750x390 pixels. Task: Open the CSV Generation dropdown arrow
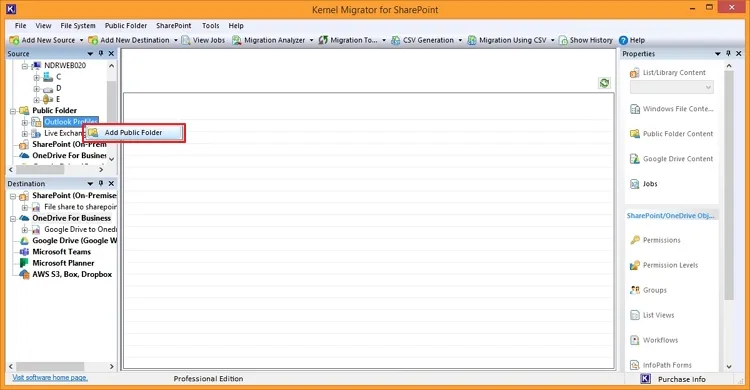(x=460, y=40)
